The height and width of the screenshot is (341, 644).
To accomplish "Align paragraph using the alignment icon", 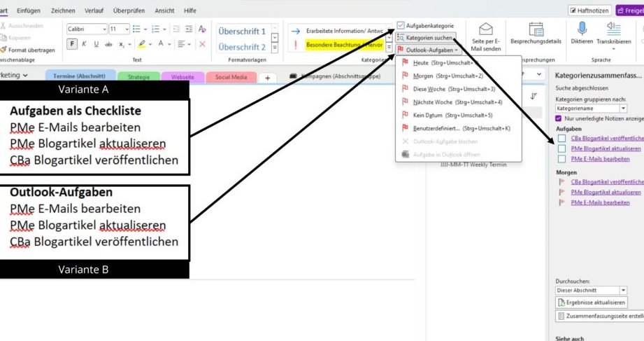I will pyautogui.click(x=181, y=44).
